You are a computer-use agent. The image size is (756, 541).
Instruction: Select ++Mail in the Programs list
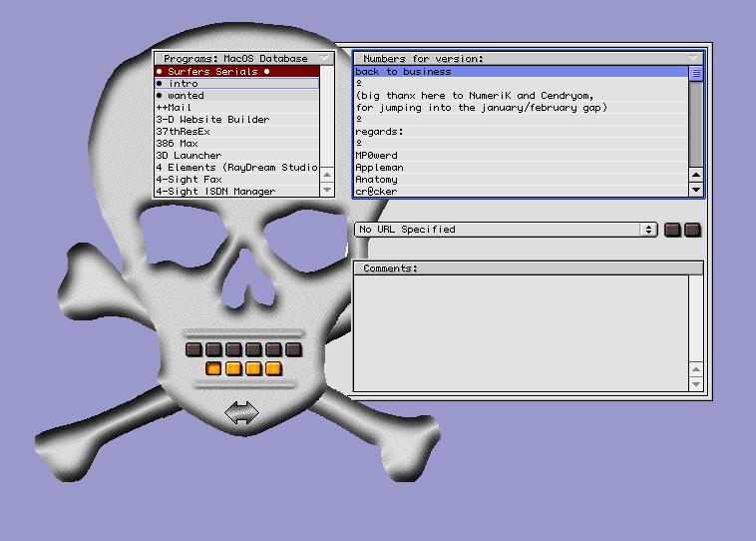pyautogui.click(x=237, y=107)
